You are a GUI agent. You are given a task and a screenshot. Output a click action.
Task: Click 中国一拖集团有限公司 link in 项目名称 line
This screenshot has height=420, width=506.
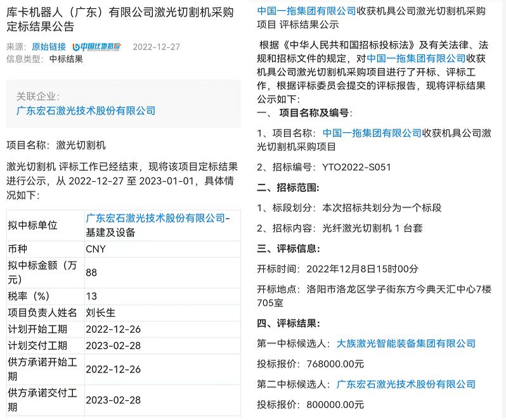[372, 133]
